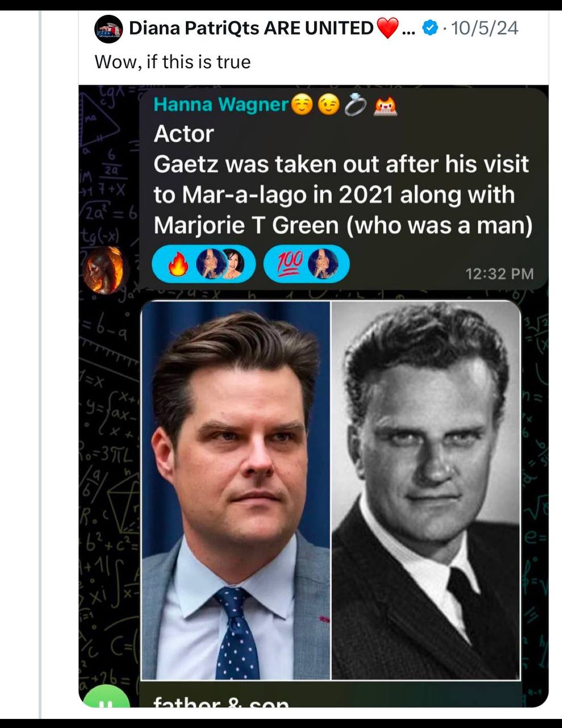Open the black-and-white portrait photo
The height and width of the screenshot is (728, 562).
tap(426, 490)
